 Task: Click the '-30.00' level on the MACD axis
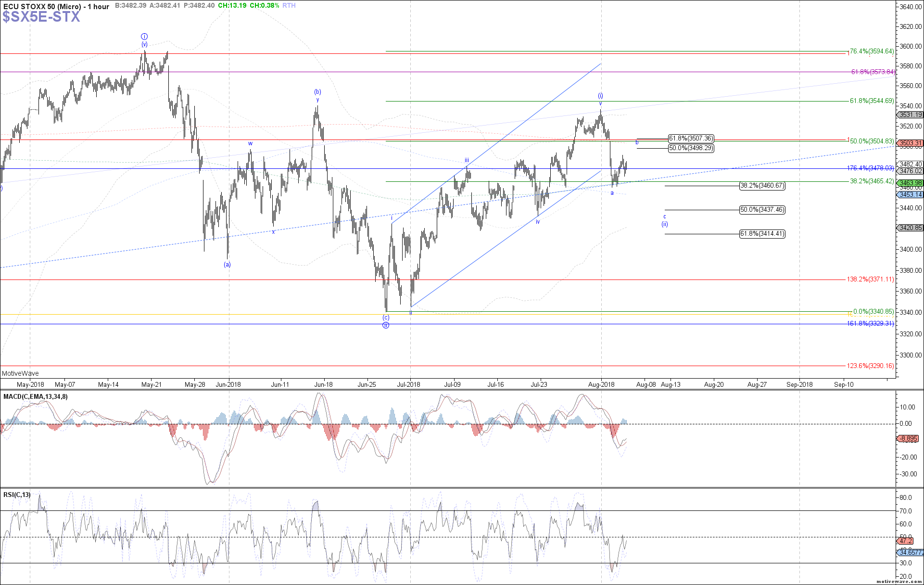tap(908, 474)
